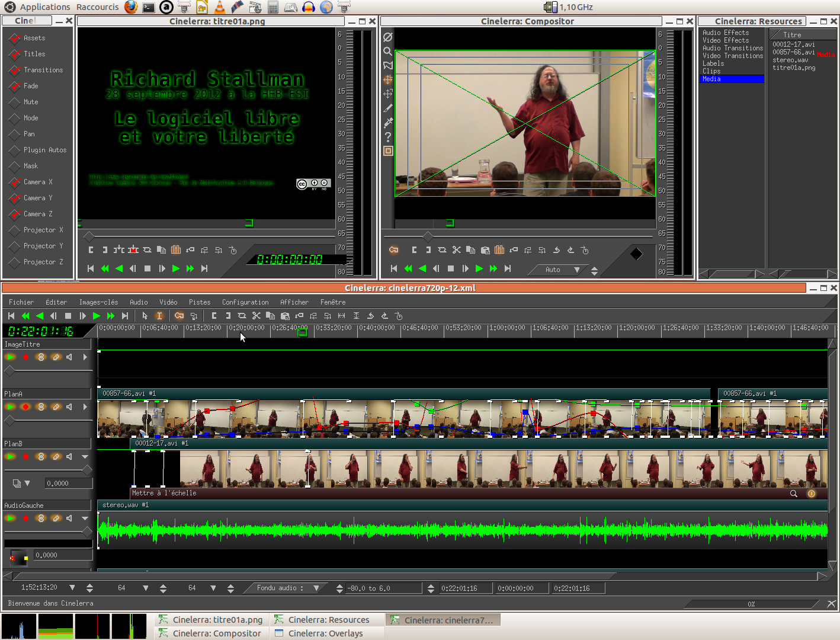
Task: Select the Edit mask tool in Compositor
Action: pos(388,65)
